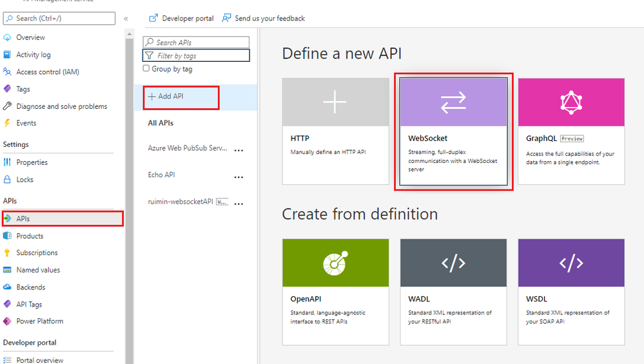
Task: Click the API Tags icon
Action: point(7,303)
